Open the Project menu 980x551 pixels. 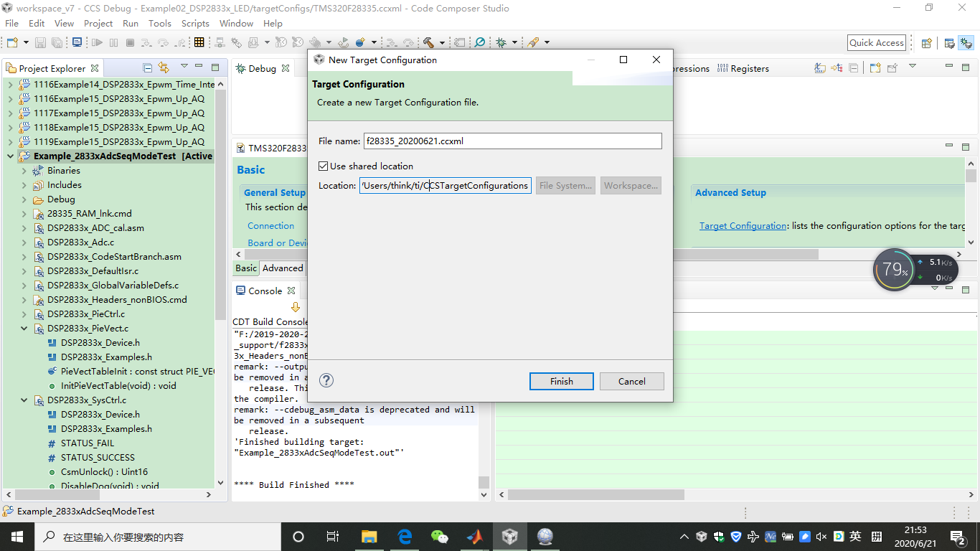coord(98,23)
